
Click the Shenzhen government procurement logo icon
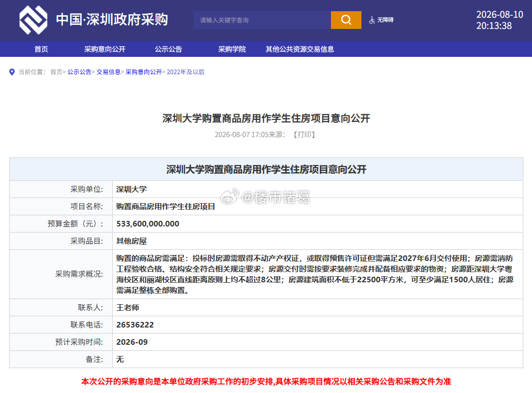click(34, 20)
